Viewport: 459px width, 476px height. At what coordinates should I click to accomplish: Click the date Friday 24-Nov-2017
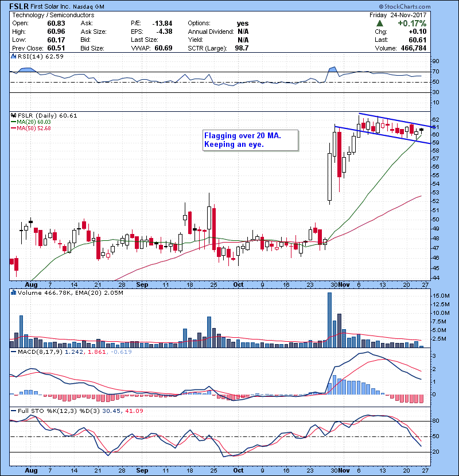398,15
